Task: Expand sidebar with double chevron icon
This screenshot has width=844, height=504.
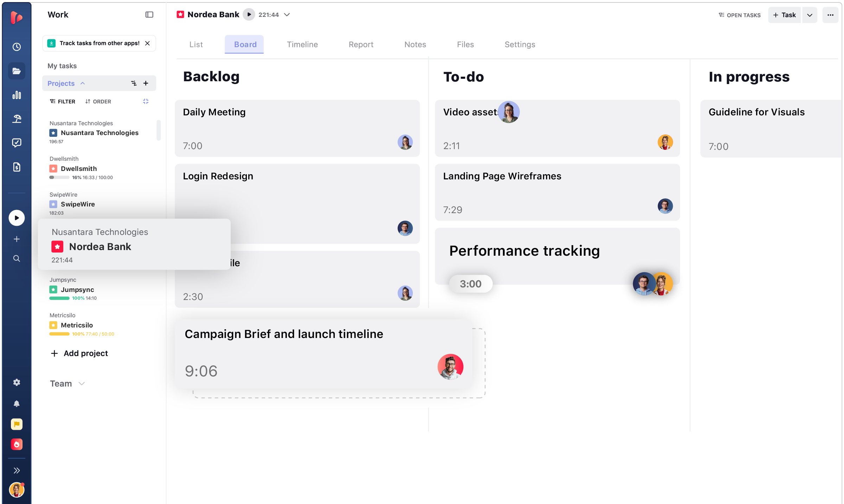Action: (17, 471)
